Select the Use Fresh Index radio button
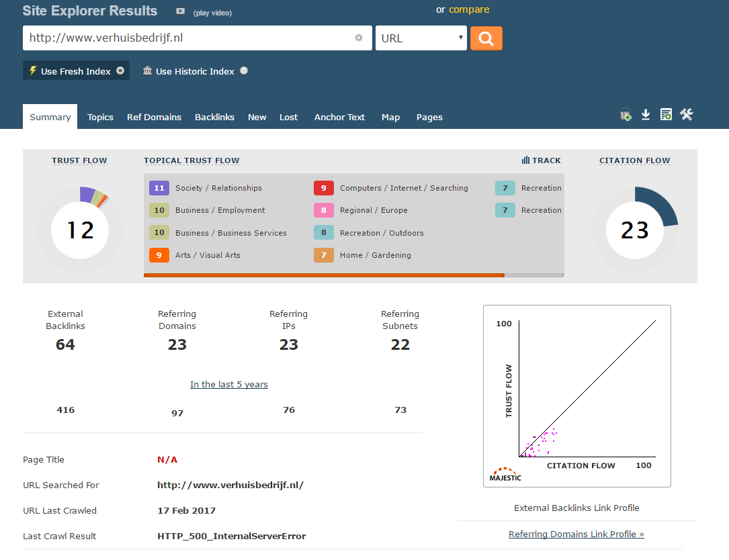Image resolution: width=729 pixels, height=560 pixels. tap(120, 71)
